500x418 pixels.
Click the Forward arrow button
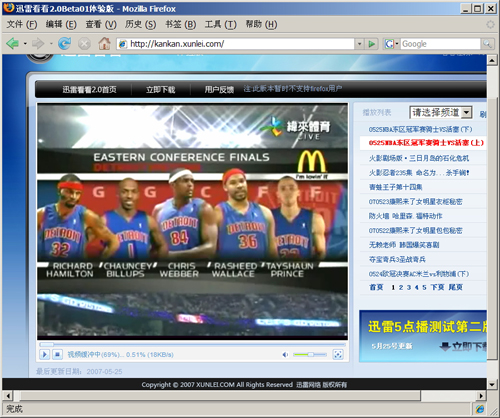click(38, 43)
